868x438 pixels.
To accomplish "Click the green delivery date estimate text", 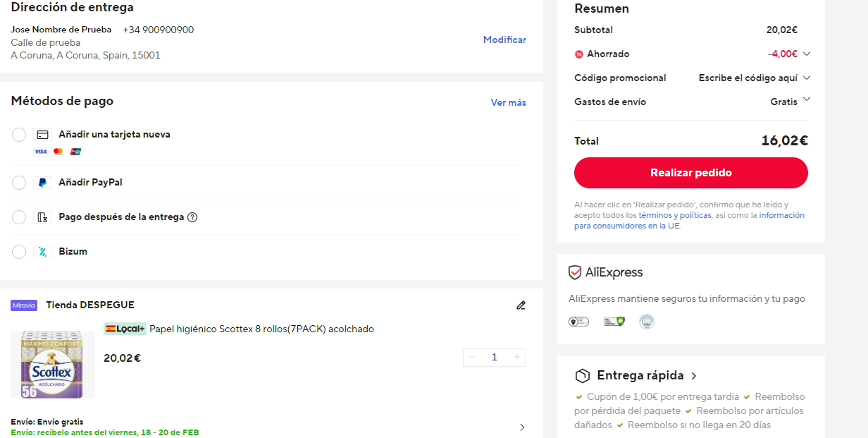I will pyautogui.click(x=105, y=432).
